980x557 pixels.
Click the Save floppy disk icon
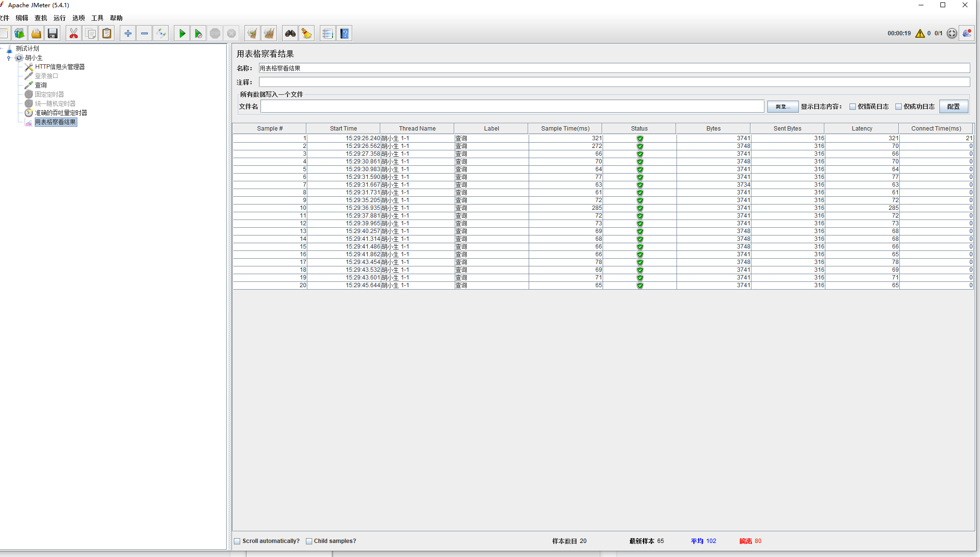coord(53,33)
